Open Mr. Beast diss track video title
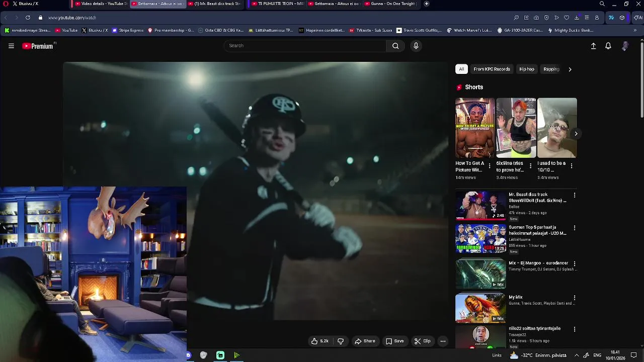This screenshot has width=644, height=362. [x=537, y=198]
